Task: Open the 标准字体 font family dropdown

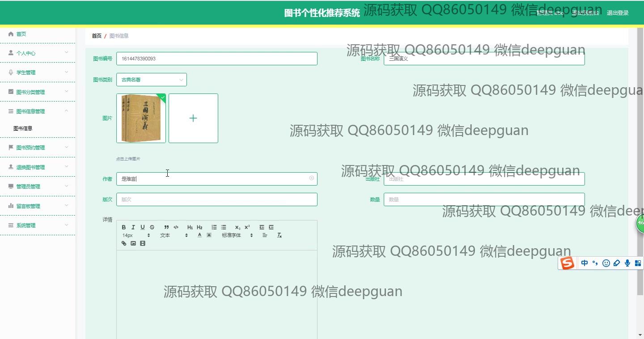Action: (237, 235)
